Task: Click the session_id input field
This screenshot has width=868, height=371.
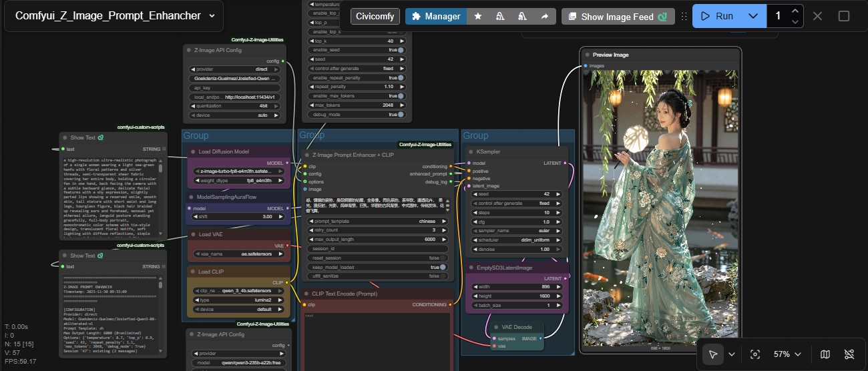Action: (x=378, y=248)
